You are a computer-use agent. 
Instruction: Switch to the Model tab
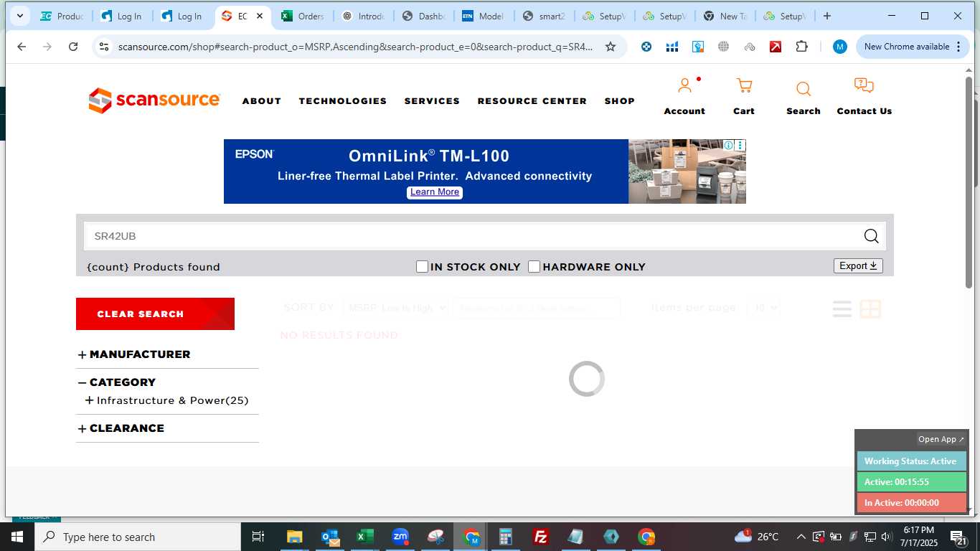click(484, 16)
